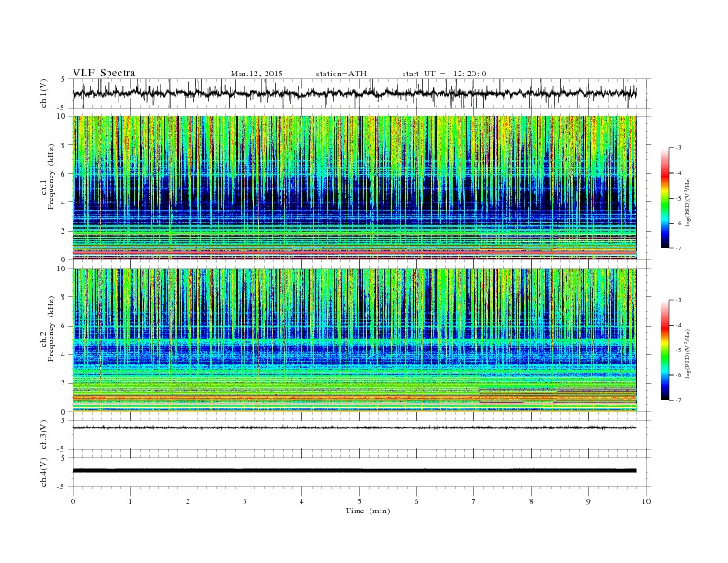Screen dimensions: 728x563
Task: Click the time axis tick label "7"
Action: [474, 501]
